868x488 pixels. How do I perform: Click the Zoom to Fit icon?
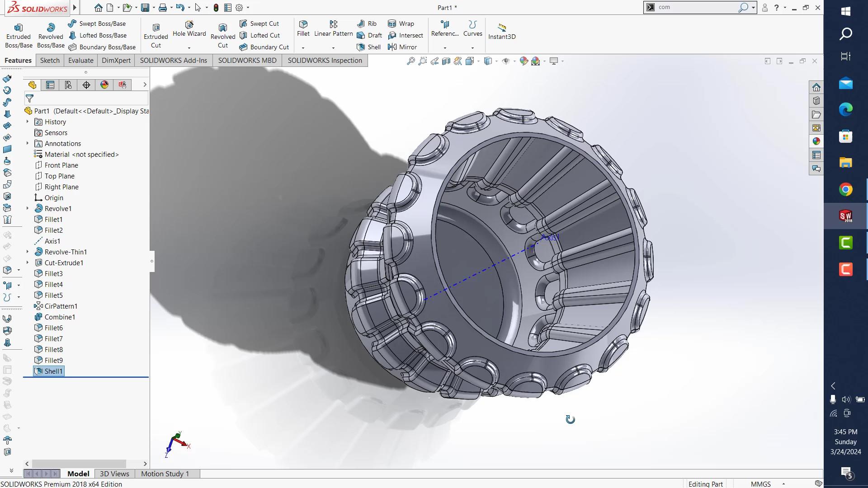[410, 61]
